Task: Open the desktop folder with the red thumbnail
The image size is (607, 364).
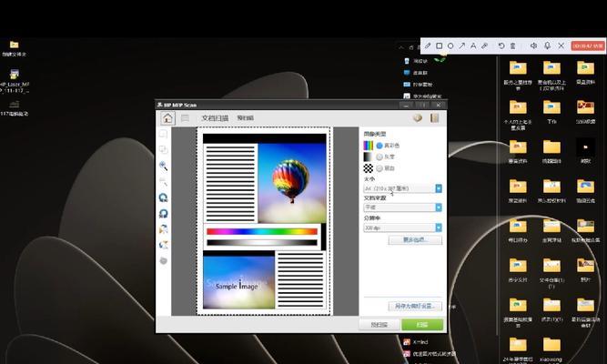Action: [585, 112]
